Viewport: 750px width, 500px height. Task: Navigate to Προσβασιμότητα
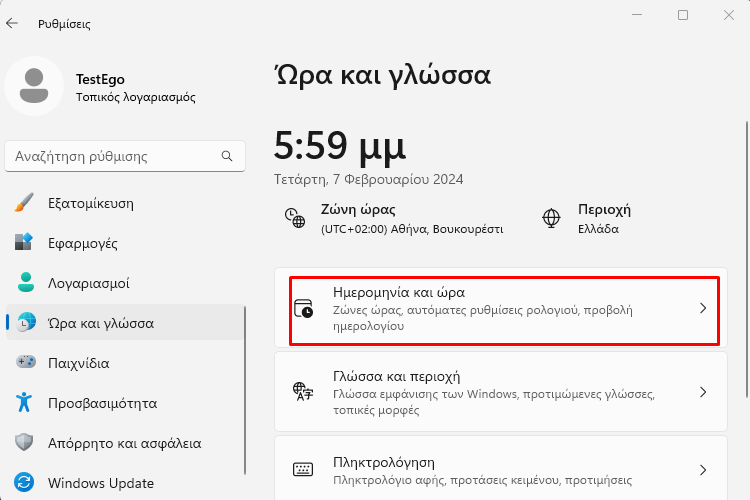tap(125, 403)
